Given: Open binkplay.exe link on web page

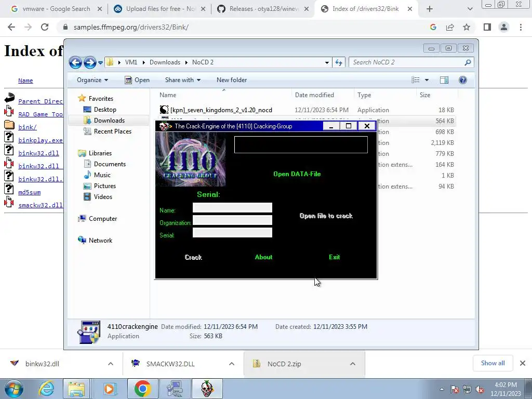Looking at the screenshot, I should pos(41,140).
